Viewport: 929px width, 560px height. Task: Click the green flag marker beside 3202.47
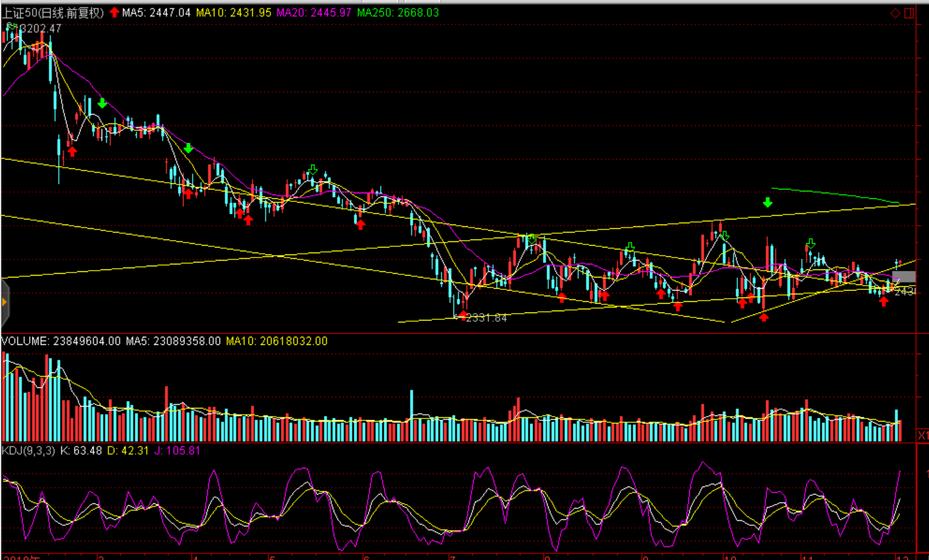11,27
